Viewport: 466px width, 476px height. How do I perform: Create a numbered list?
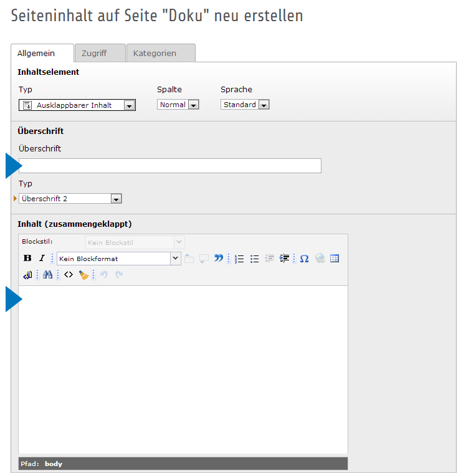pos(239,259)
